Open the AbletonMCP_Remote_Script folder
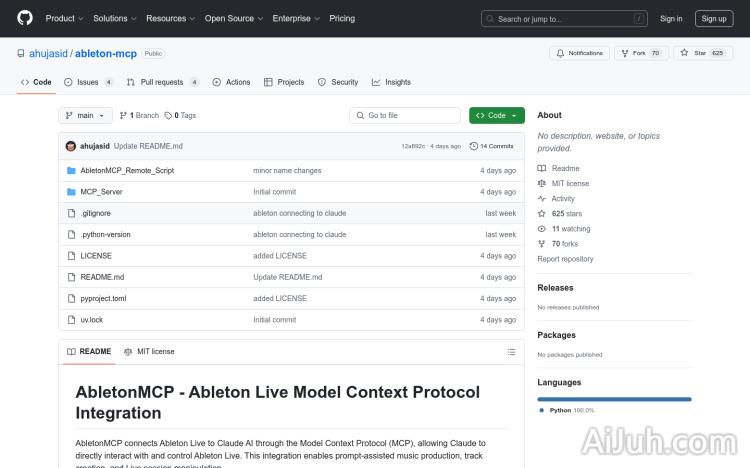Screen dimensions: 750x468 127,171
